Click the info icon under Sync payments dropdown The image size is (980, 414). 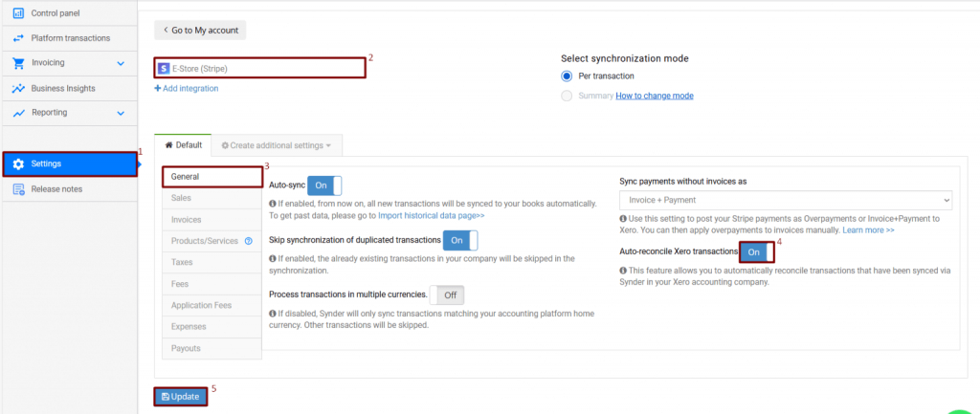point(623,219)
